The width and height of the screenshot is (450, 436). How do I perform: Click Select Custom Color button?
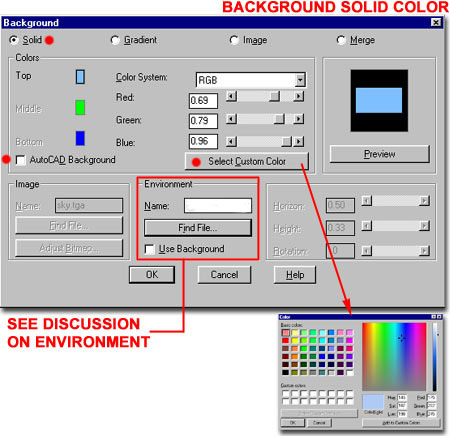(247, 162)
